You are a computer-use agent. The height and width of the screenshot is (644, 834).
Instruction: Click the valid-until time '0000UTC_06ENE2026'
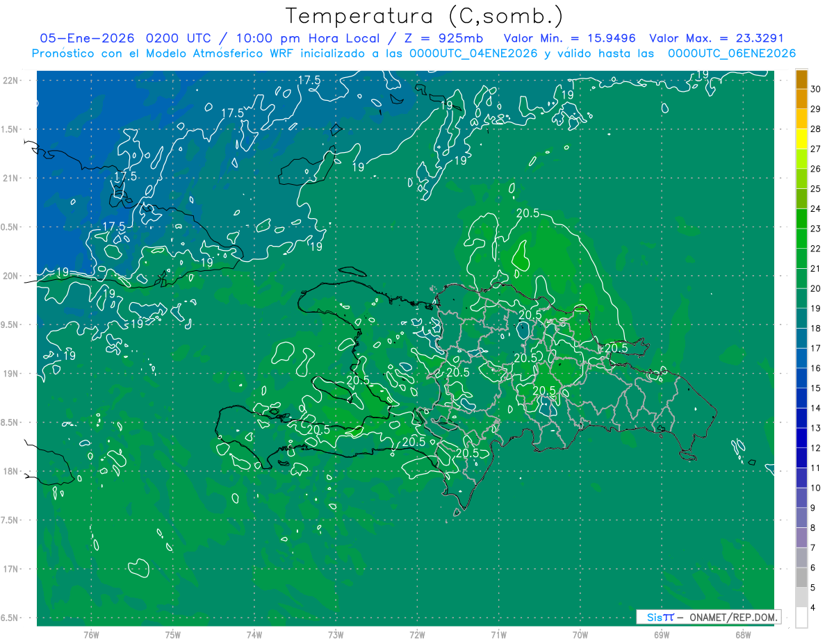click(x=732, y=53)
